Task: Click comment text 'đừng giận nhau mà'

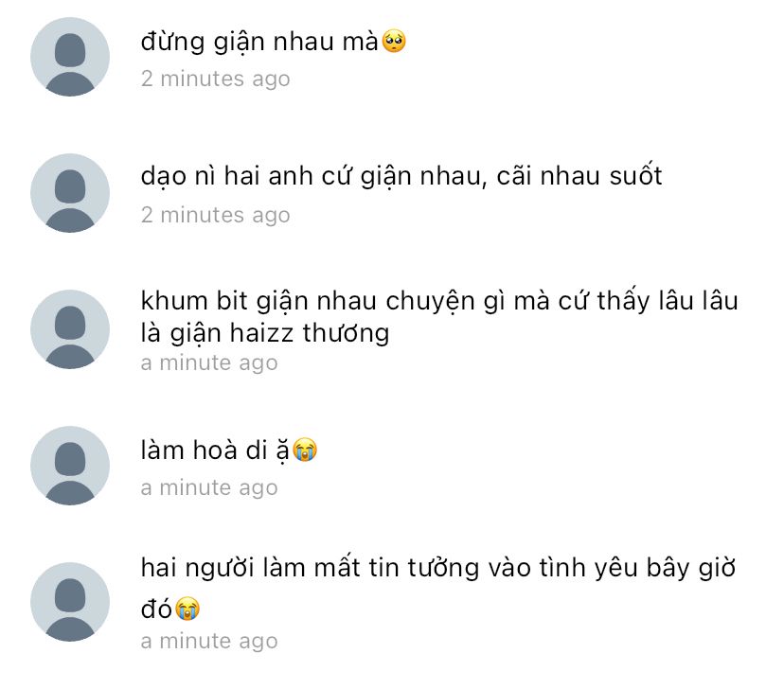Action: (x=259, y=42)
